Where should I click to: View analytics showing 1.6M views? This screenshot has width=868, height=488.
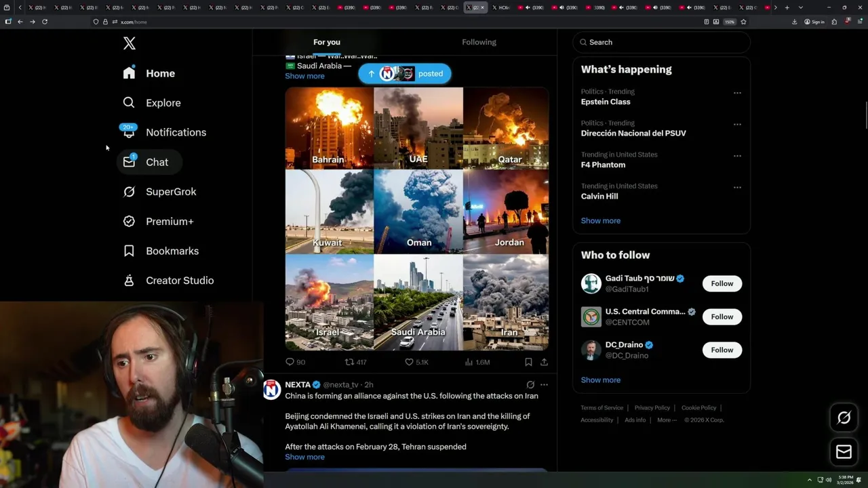477,362
